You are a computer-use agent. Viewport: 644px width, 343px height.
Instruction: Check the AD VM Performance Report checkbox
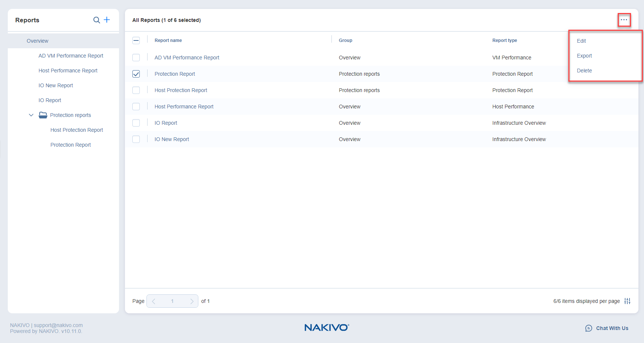click(136, 58)
